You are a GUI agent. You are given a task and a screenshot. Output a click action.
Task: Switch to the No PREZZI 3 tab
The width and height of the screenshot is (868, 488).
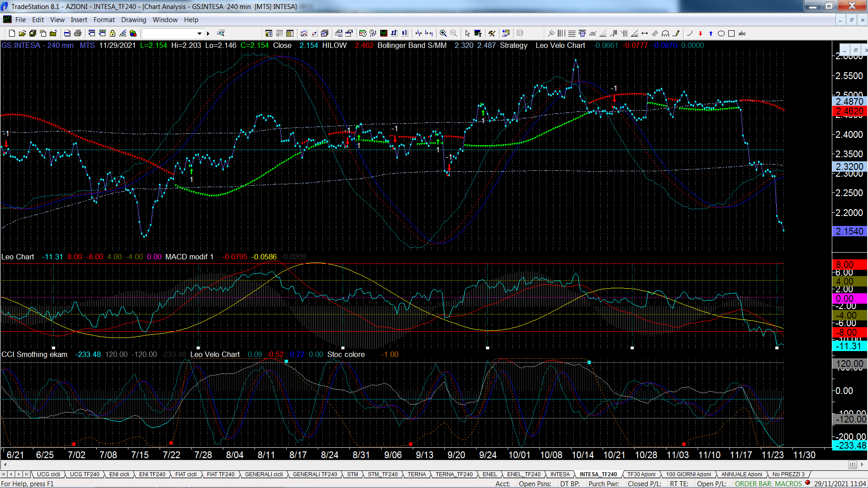pos(788,474)
